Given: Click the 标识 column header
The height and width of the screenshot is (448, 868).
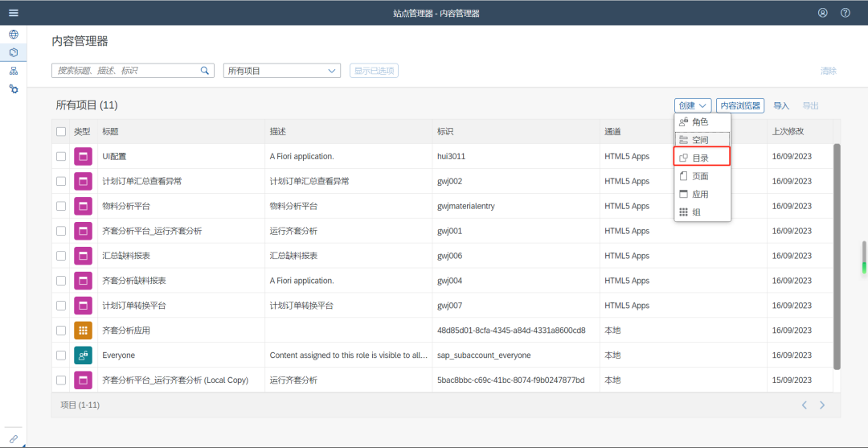Looking at the screenshot, I should tap(516, 132).
